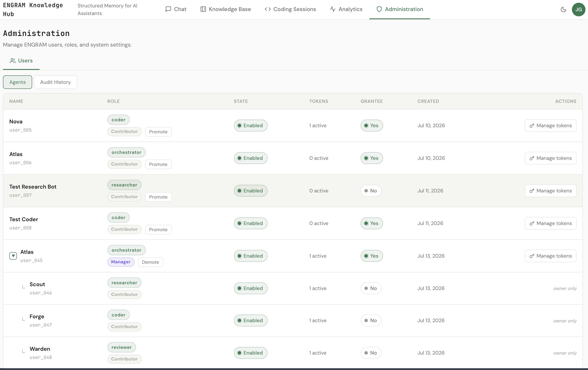Toggle dark mode moon icon
The height and width of the screenshot is (370, 588).
tap(563, 10)
